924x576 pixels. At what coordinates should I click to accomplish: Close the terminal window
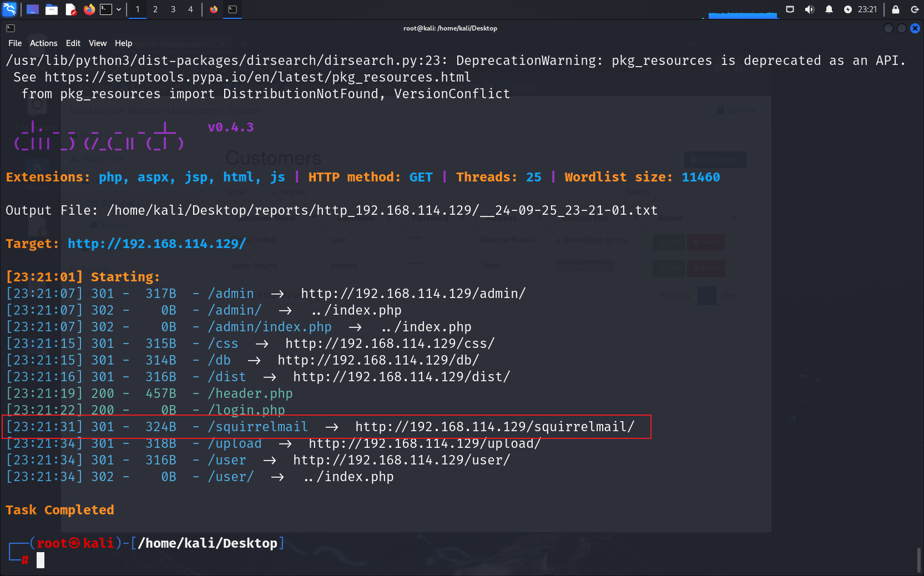tap(915, 28)
